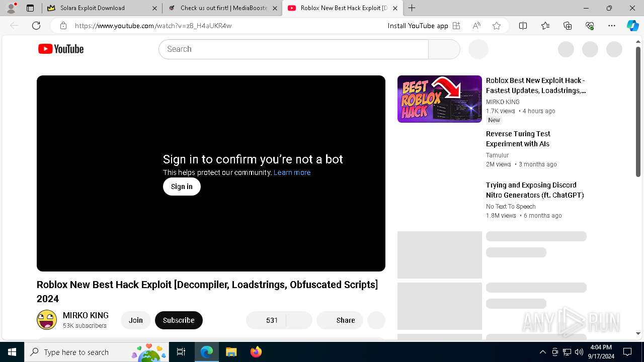Click Tamulur channel name

pyautogui.click(x=498, y=155)
